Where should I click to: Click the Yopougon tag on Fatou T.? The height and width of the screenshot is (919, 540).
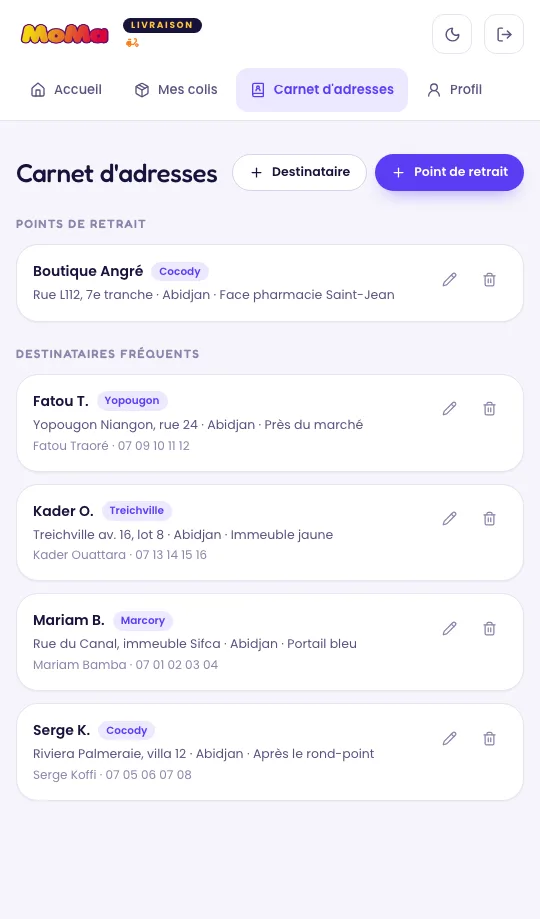pos(132,401)
